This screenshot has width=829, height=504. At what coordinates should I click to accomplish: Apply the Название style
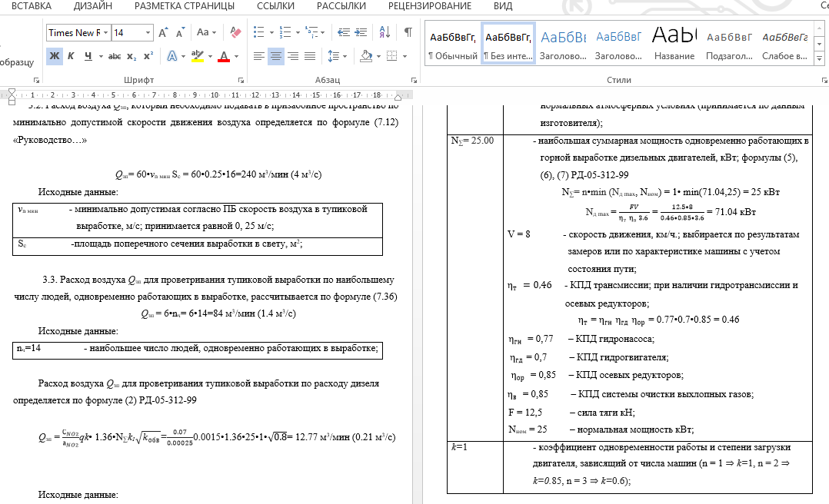674,44
